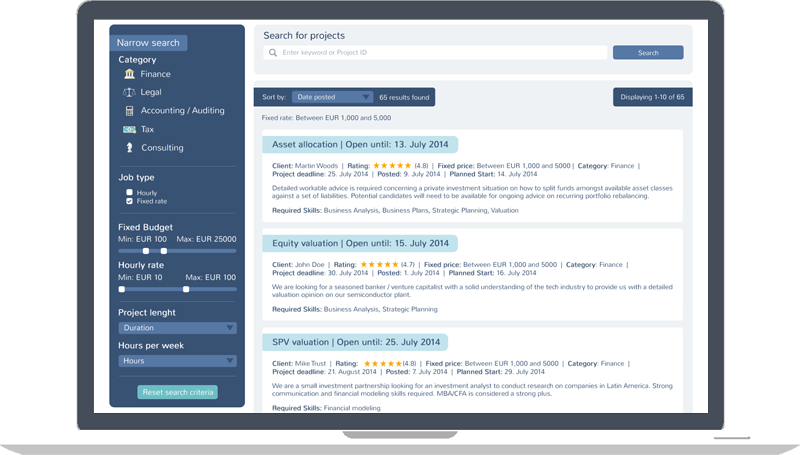
Task: Open the SPV valuation project title
Action: 355,342
